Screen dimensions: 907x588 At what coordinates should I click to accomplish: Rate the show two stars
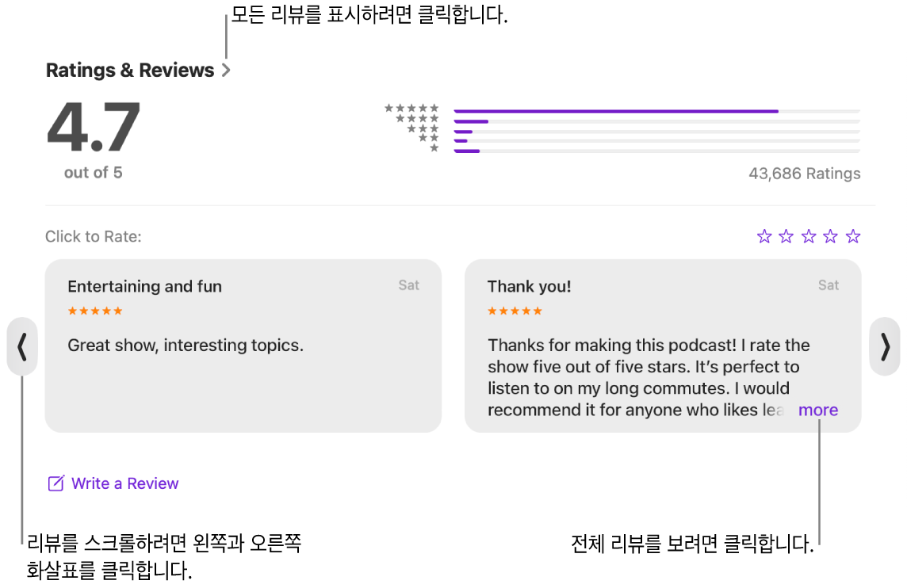(786, 236)
